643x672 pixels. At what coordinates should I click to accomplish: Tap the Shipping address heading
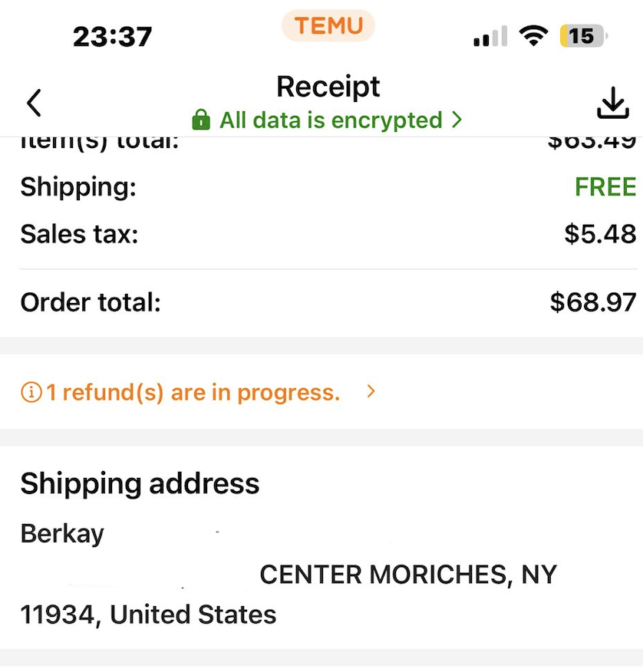(x=140, y=484)
